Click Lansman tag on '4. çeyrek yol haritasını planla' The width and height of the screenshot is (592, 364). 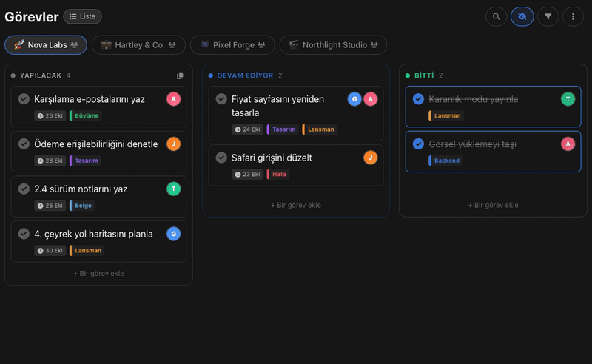pos(87,250)
